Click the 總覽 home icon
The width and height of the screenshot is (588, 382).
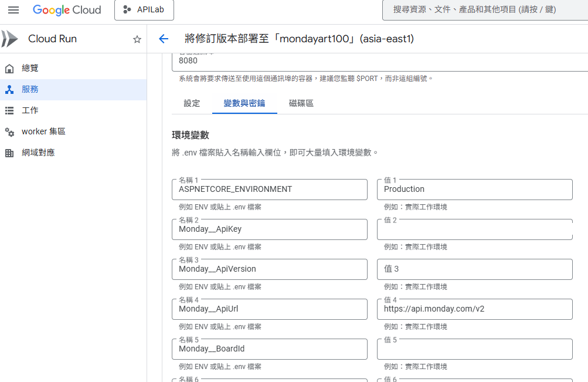click(9, 68)
